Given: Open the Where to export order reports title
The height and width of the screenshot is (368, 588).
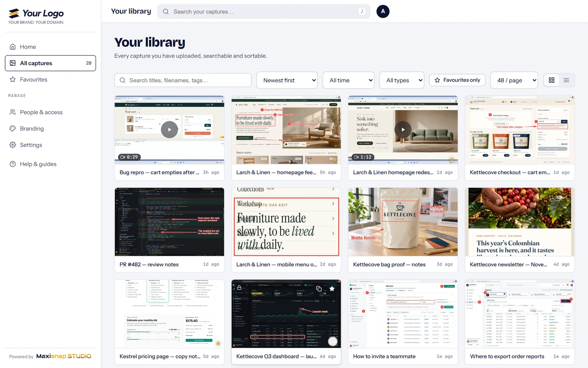Looking at the screenshot, I should click(x=507, y=356).
